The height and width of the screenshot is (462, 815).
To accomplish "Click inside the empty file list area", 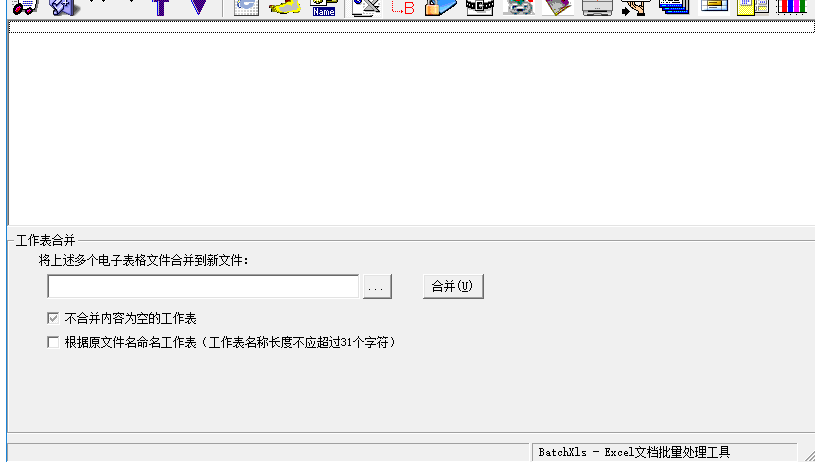I will (412, 127).
